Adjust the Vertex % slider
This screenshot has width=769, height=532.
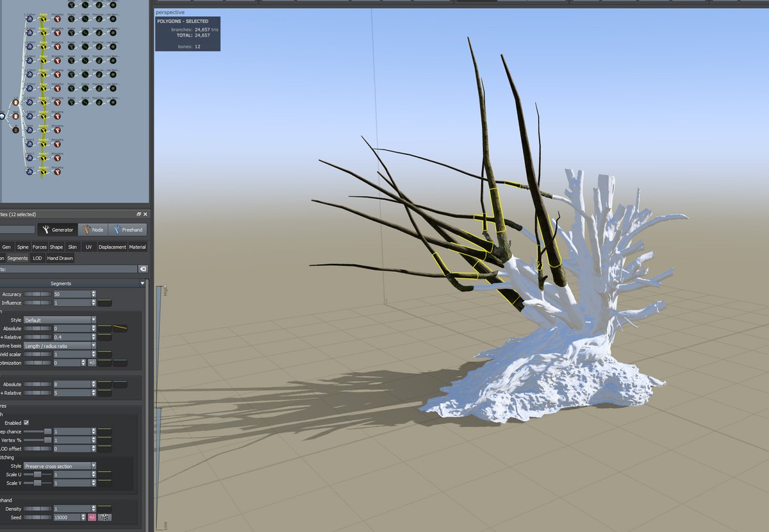coord(38,440)
